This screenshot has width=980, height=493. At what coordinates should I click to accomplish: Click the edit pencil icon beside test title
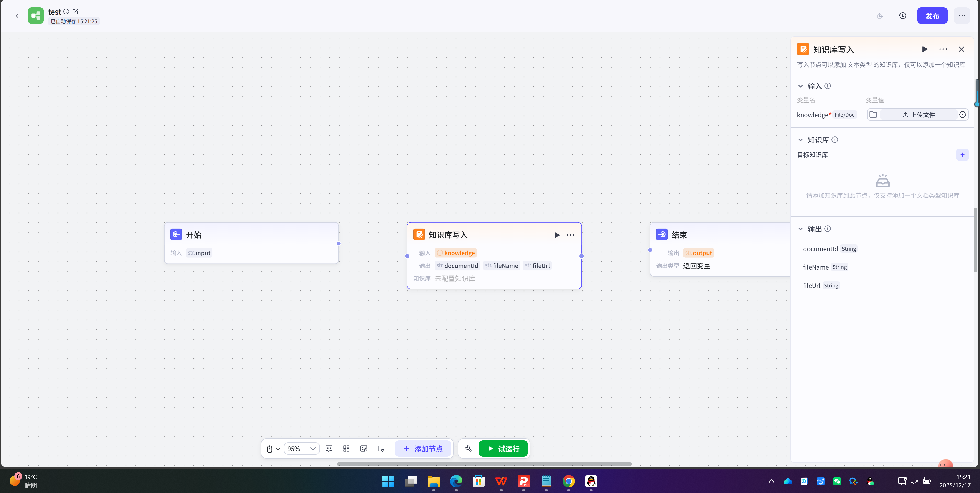tap(75, 12)
